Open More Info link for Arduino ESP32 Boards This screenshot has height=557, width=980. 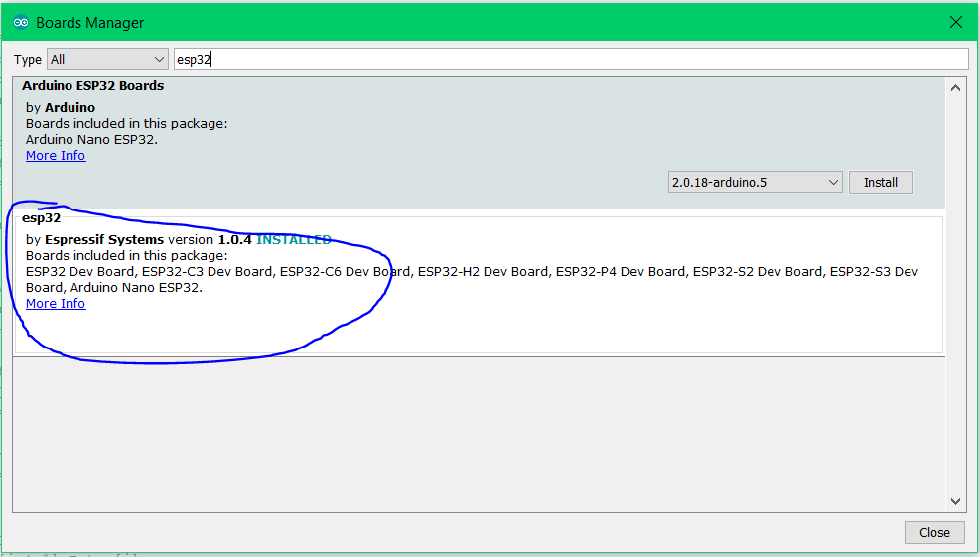(56, 156)
